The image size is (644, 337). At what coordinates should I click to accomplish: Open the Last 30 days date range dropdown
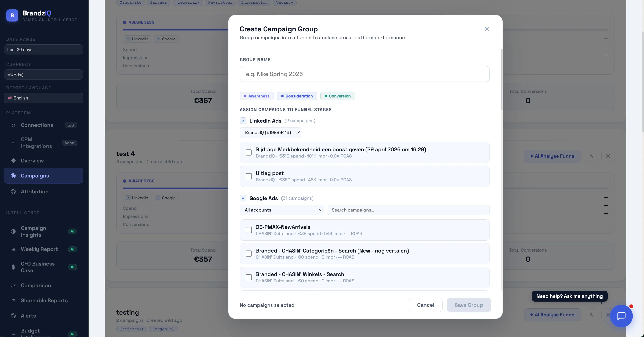tap(43, 50)
